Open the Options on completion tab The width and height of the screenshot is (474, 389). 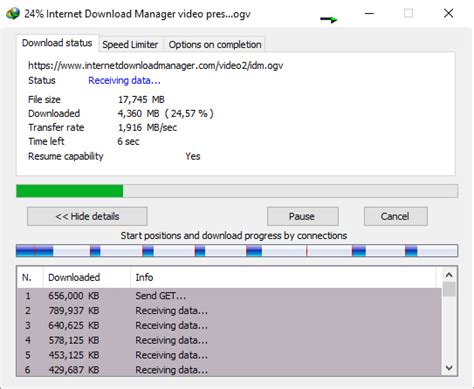pos(215,44)
